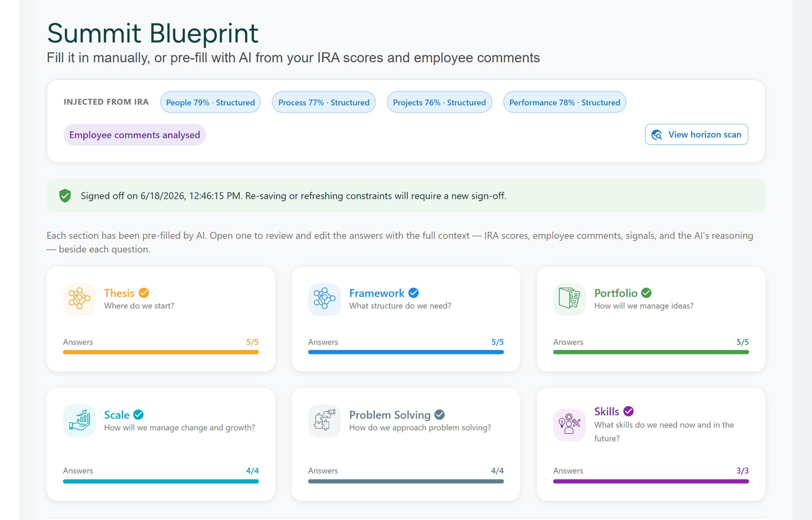Click the 'Signed off on 6/18/2026' message
The width and height of the screenshot is (812, 520).
pos(293,196)
